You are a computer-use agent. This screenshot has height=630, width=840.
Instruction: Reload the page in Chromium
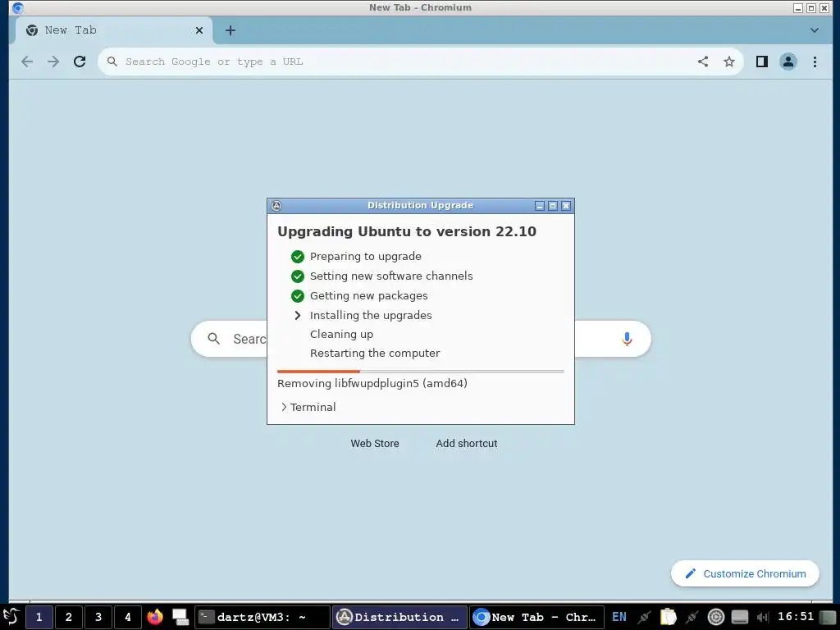pos(80,62)
